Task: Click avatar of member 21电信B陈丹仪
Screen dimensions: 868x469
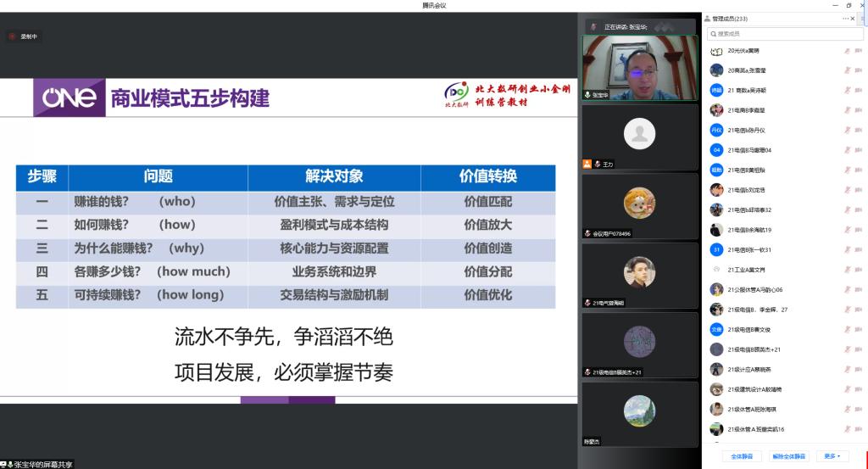Action: point(716,130)
